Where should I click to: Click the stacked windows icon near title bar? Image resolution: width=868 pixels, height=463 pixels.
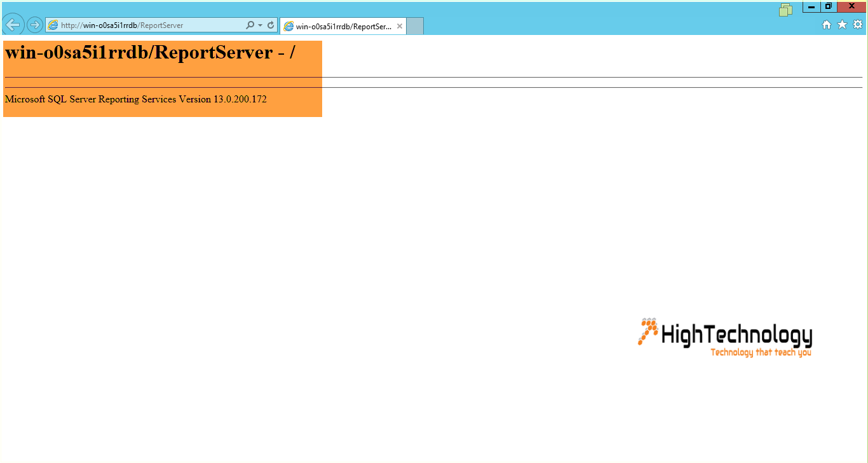pos(786,10)
